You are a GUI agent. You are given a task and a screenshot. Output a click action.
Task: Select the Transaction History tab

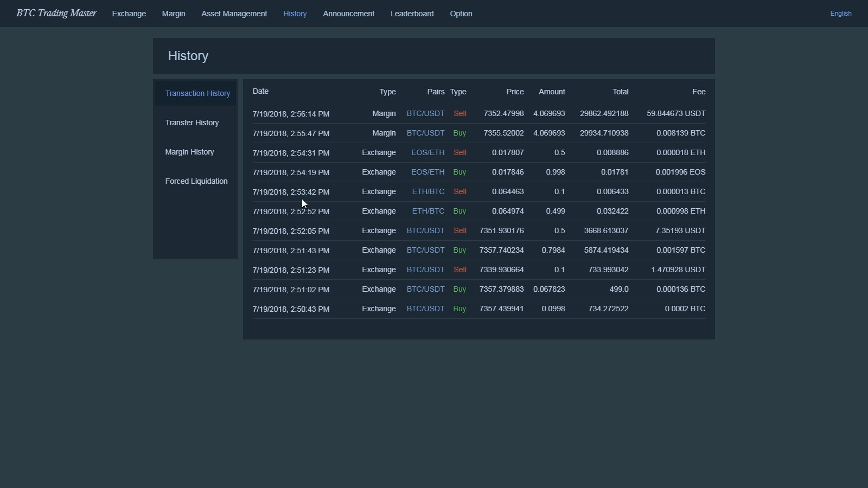coord(197,93)
